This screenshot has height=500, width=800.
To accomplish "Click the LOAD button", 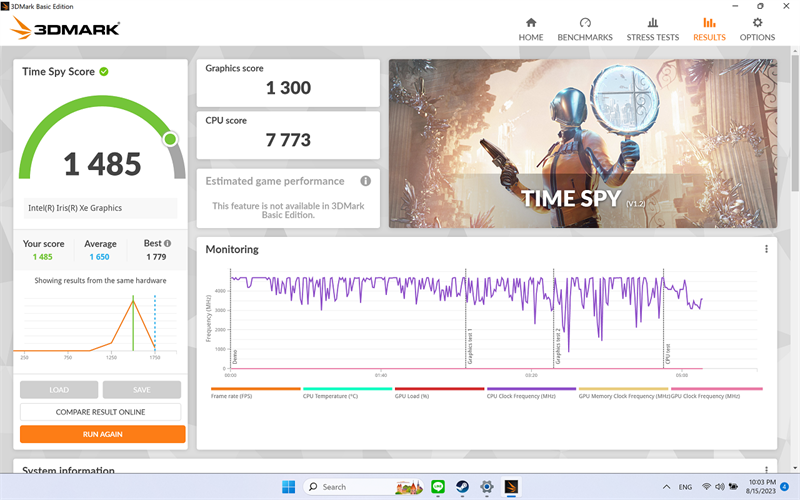I will coord(59,390).
